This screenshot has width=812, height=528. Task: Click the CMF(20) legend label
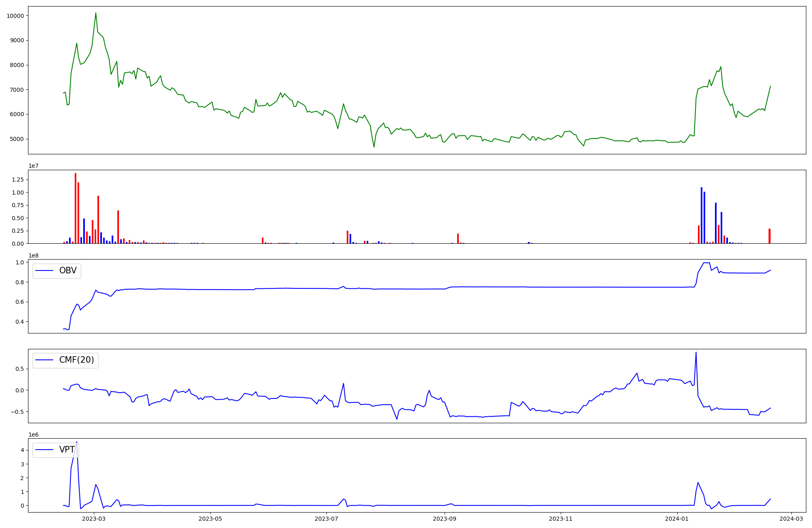[76, 360]
